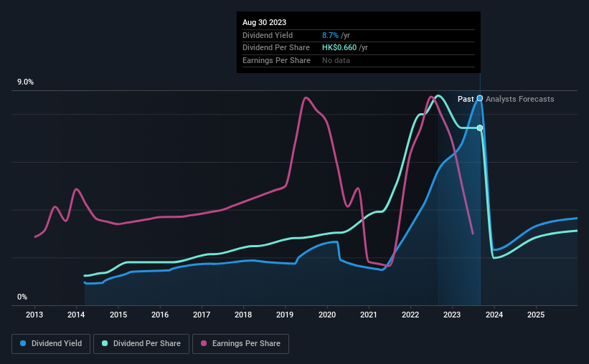Toggle the Dividend Yield legend series
Viewport: 589px width, 364px height.
[51, 344]
